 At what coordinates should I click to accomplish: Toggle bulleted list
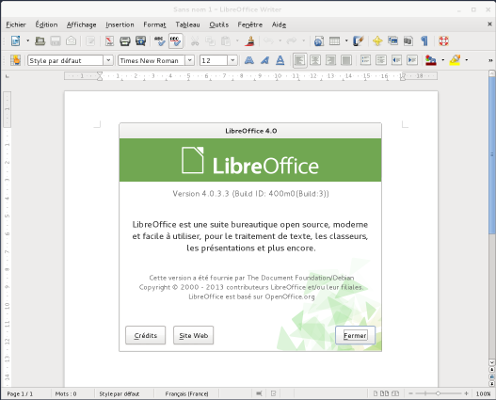381,60
